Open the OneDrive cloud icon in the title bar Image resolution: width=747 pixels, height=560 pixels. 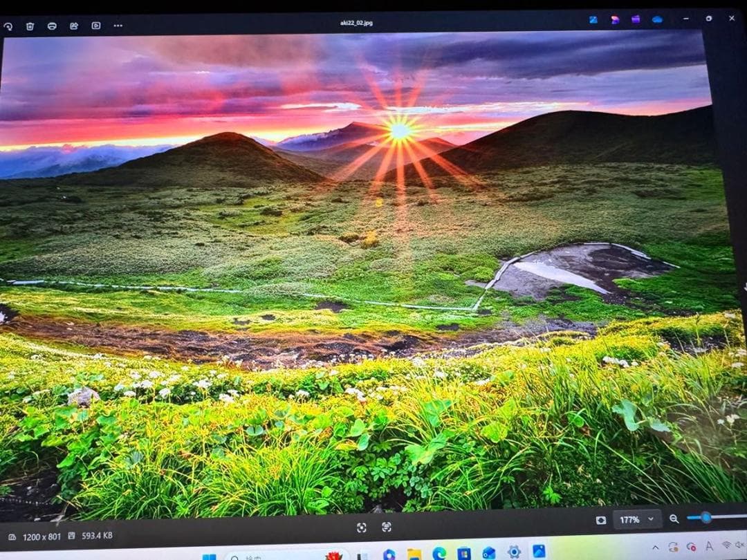click(x=657, y=19)
